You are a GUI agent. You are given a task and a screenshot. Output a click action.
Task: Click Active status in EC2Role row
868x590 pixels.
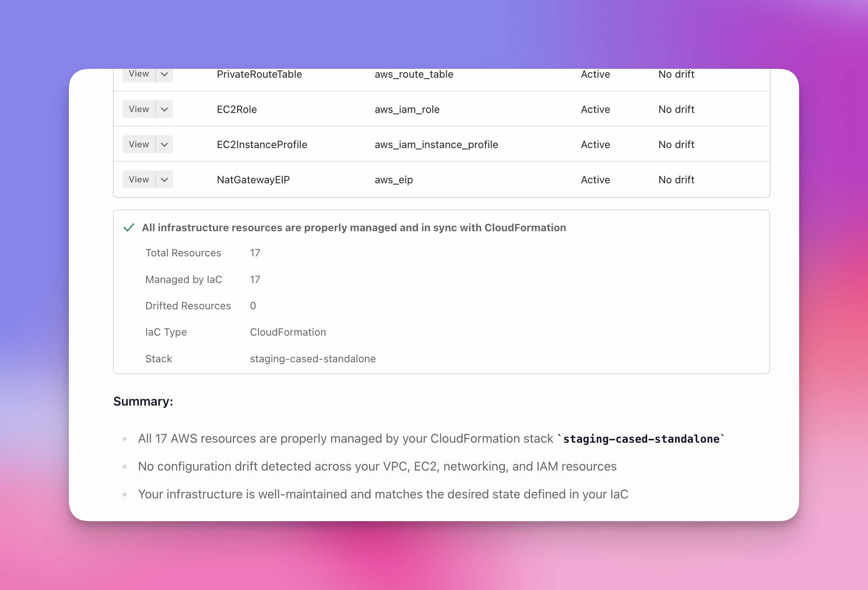595,109
